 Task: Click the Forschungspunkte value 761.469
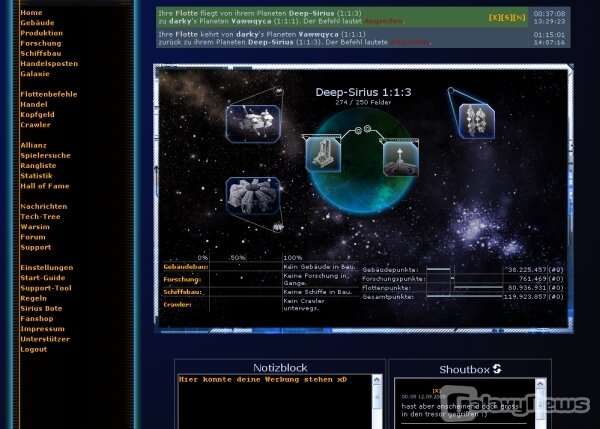click(532, 279)
